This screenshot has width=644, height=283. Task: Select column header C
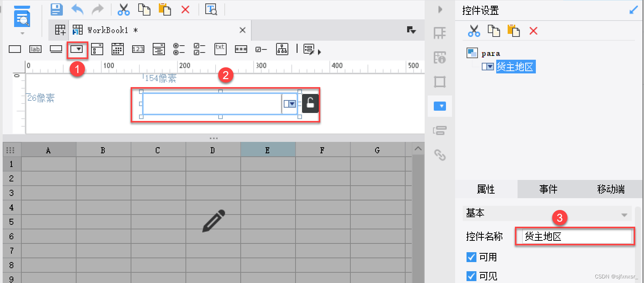(x=158, y=150)
